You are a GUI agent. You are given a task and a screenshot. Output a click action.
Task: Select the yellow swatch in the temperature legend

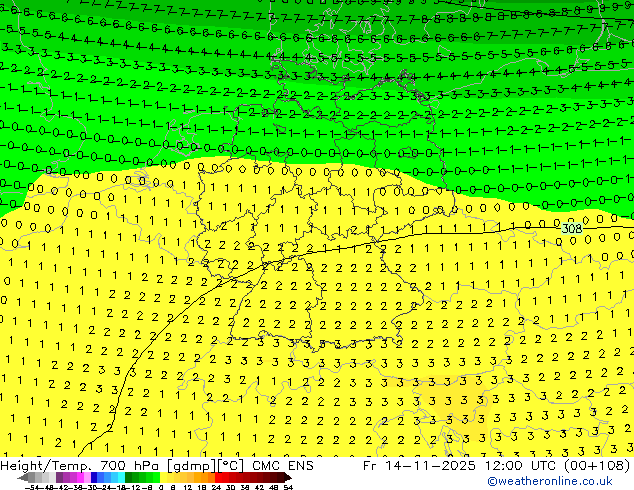point(163,478)
